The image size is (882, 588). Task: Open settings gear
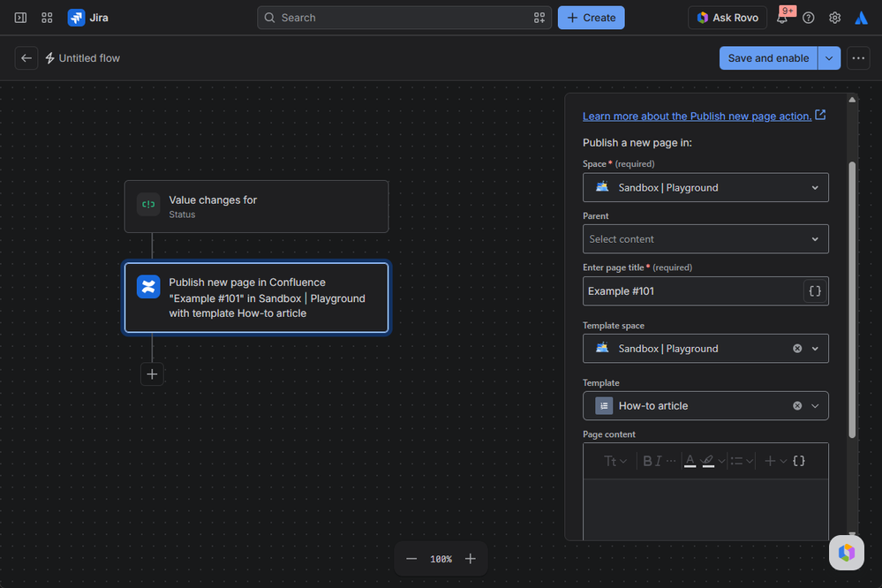(x=834, y=18)
